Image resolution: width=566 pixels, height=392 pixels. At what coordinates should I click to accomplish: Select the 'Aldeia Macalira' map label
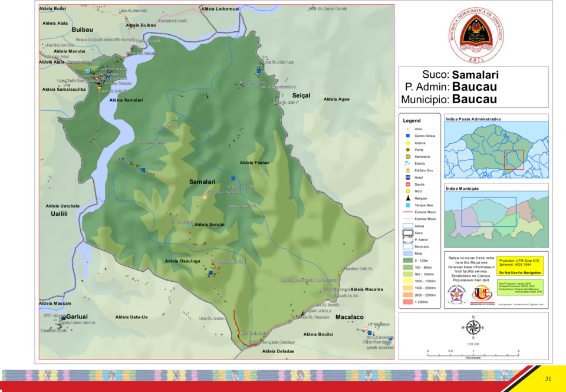pyautogui.click(x=367, y=289)
